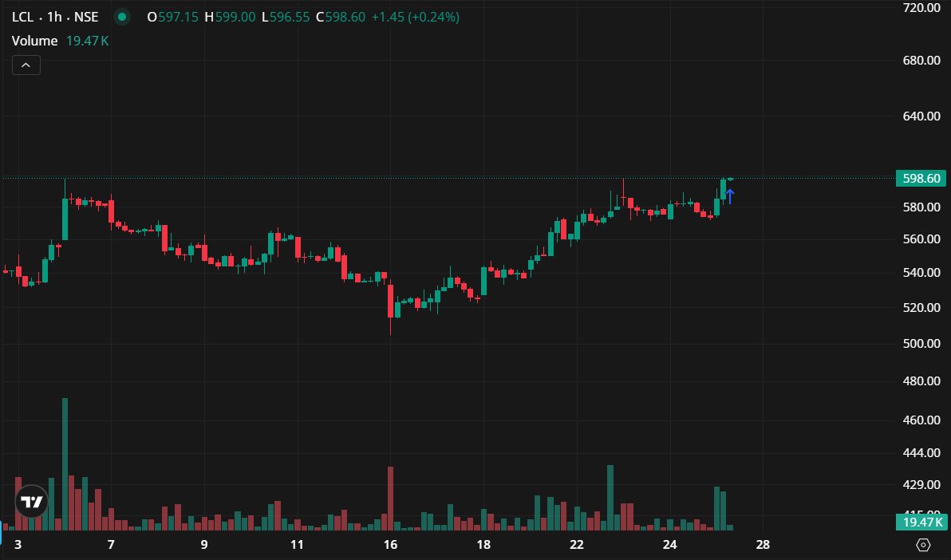Click the close value C598.60 in header
Viewport: 951px width, 560px height.
point(341,17)
